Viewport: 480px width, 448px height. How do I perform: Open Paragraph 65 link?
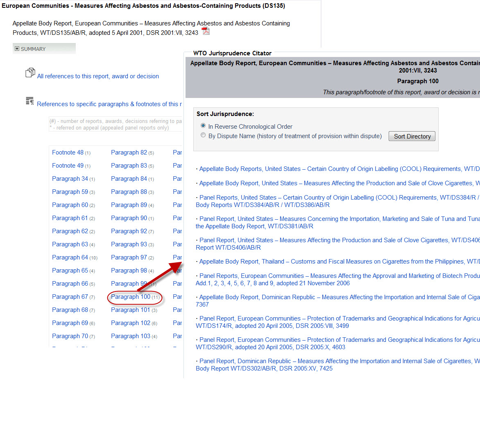click(70, 271)
